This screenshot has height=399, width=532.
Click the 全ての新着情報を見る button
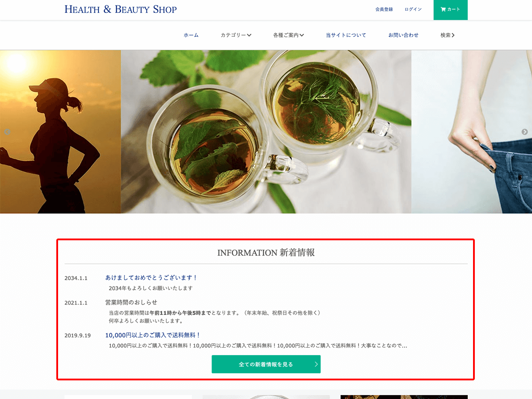(x=266, y=364)
